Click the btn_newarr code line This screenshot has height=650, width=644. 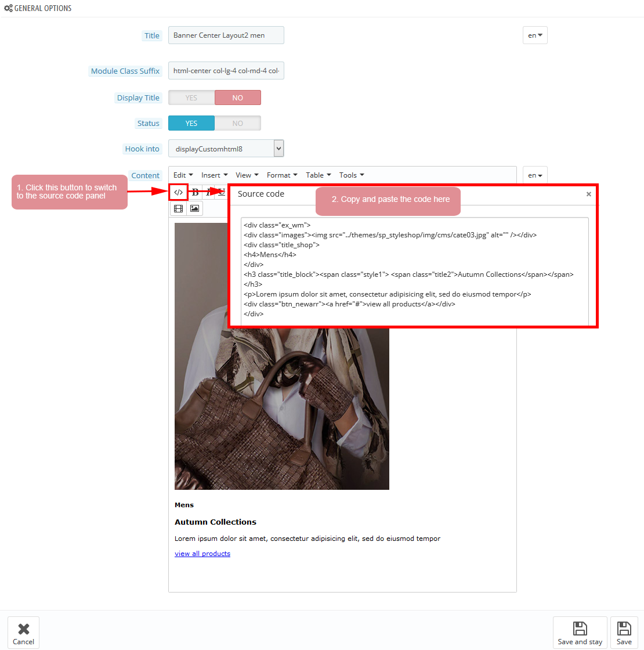(349, 304)
